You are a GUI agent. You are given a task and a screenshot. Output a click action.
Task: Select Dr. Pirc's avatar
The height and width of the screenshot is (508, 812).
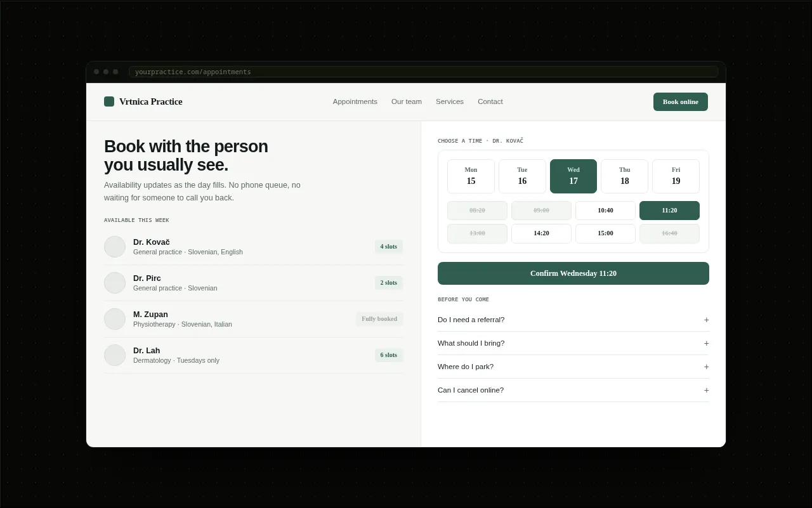coord(115,283)
